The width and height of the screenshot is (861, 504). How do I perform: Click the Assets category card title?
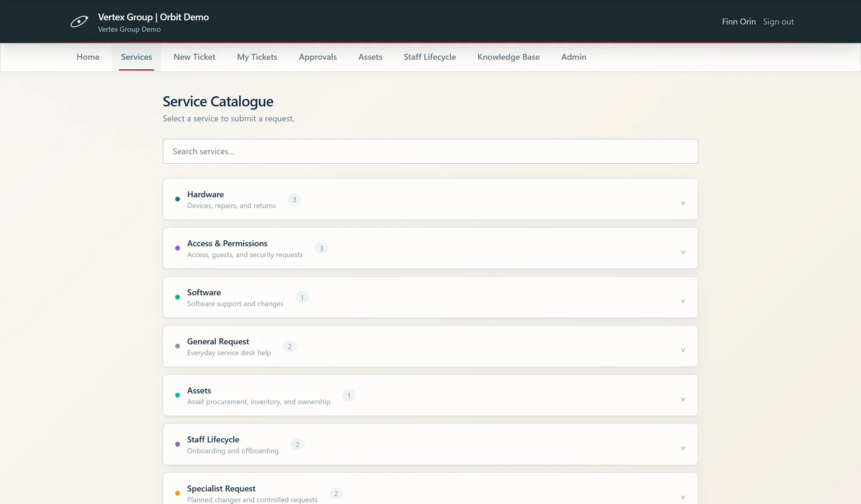click(199, 390)
